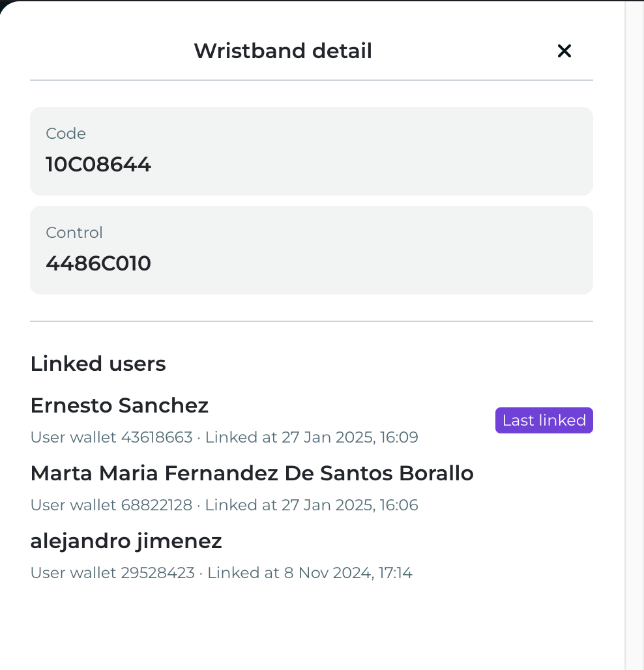Viewport: 644px width, 670px height.
Task: Click the vertical scrollbar track at right
Action: (634, 335)
